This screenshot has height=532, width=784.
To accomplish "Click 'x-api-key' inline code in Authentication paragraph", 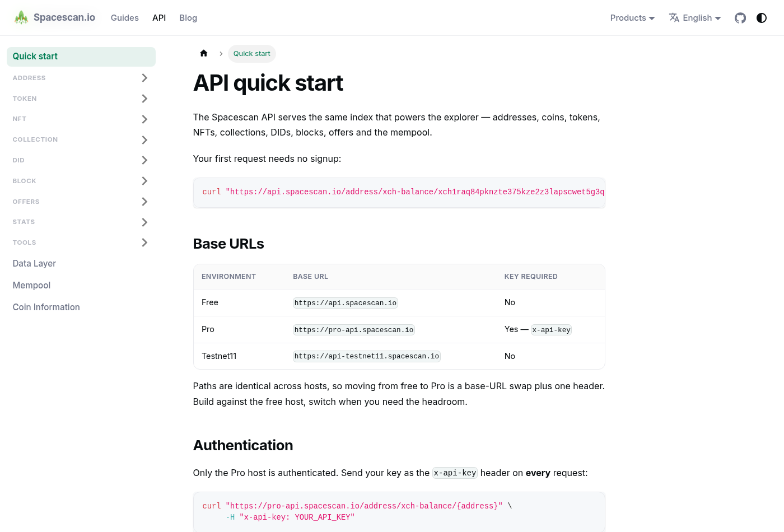I will (x=455, y=473).
